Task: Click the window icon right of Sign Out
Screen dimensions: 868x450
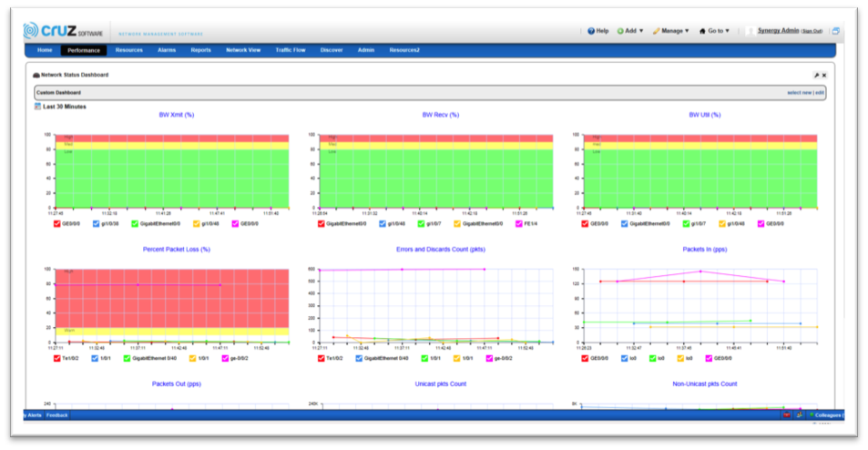Action: 836,31
